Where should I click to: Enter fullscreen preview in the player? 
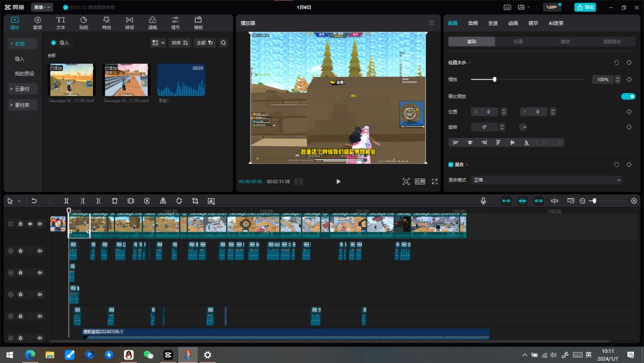435,181
